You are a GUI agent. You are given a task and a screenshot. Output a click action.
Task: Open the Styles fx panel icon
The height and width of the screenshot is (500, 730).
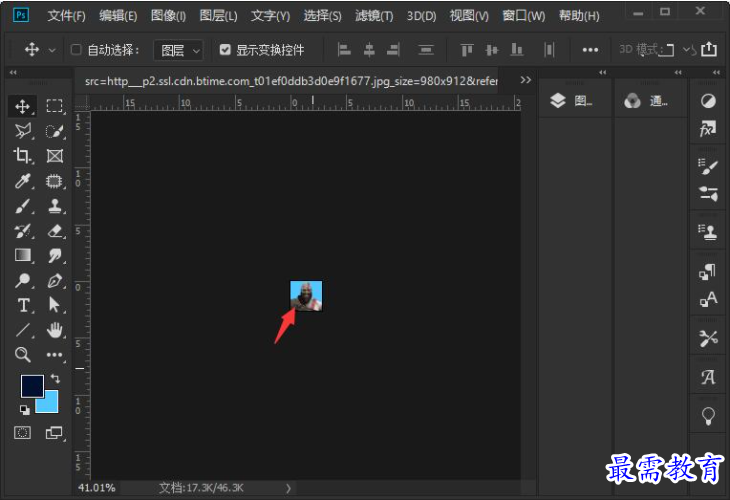pyautogui.click(x=708, y=128)
